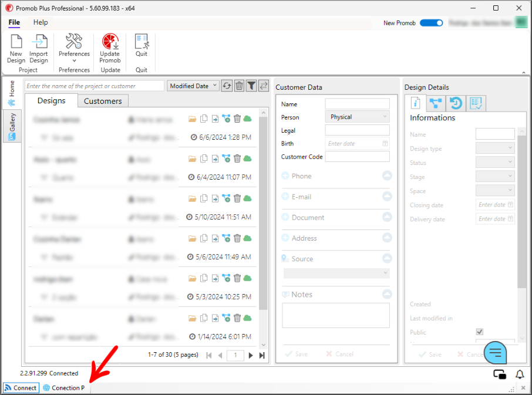Delete the 6/4/2024 11:07 PM design
Viewport: 532px width, 395px height.
point(237,158)
